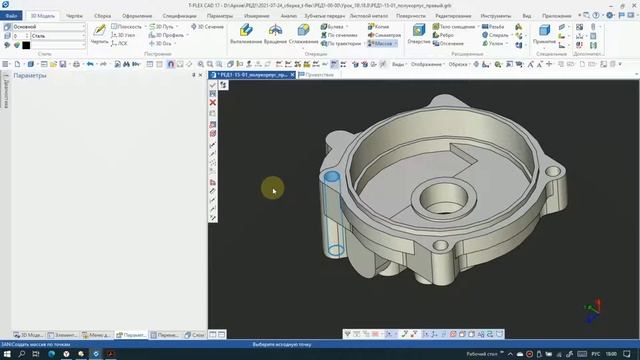
Task: Open the Файл menu
Action: (x=11, y=16)
